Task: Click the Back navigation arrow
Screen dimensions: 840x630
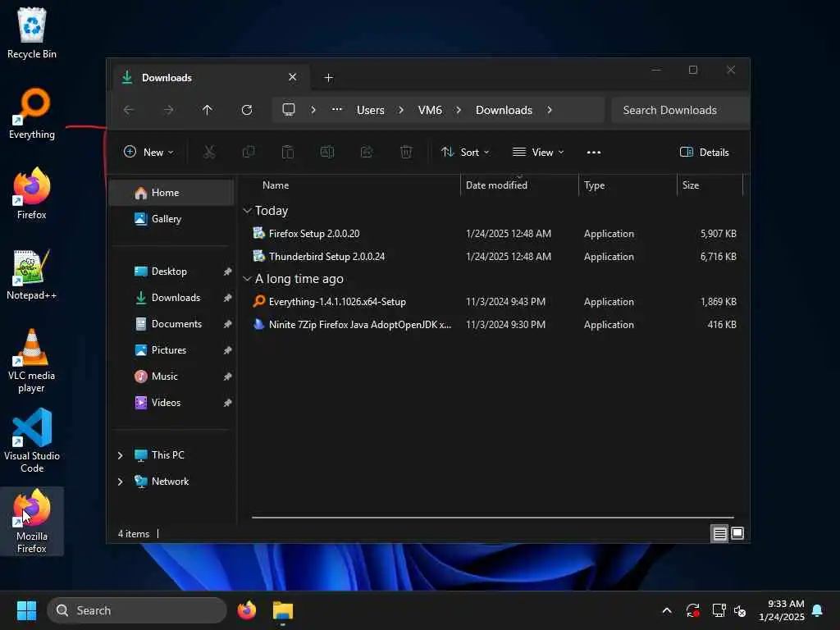Action: pyautogui.click(x=129, y=110)
